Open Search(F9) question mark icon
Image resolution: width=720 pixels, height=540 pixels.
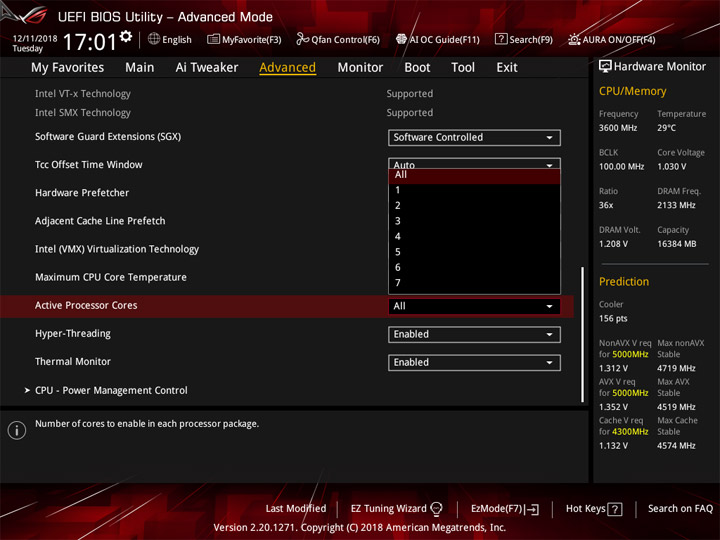(x=501, y=39)
